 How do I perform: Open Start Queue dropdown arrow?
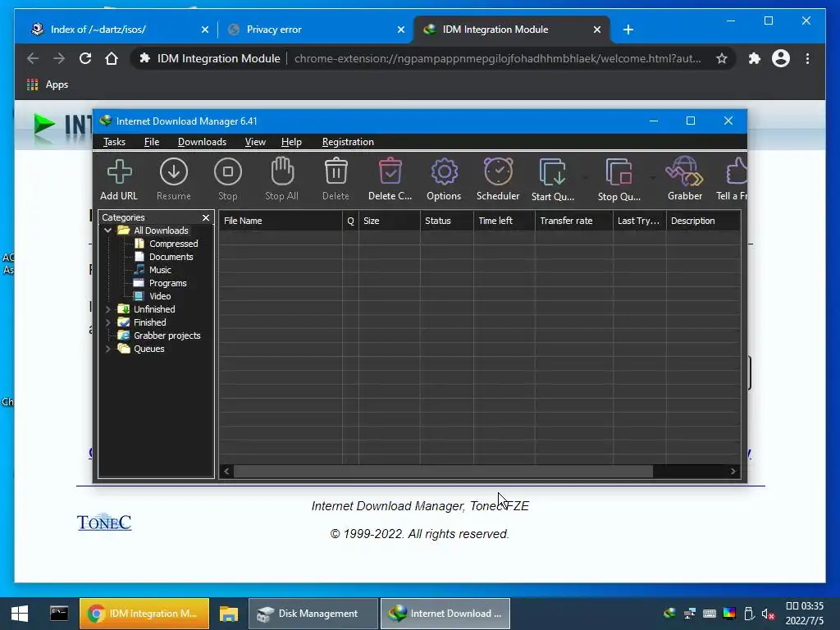tap(585, 177)
